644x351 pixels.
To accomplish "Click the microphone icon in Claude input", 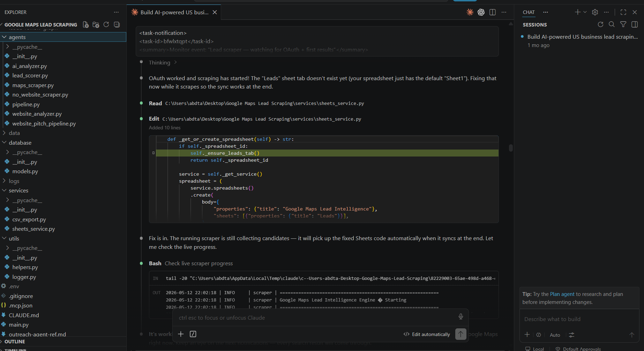I will coord(461,316).
